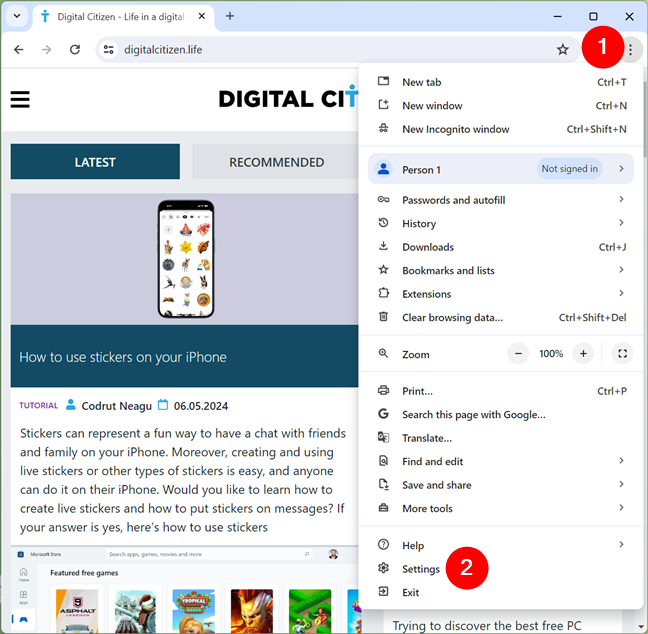Select the Digital Citizen browser tab
This screenshot has height=634, width=648.
pos(123,17)
